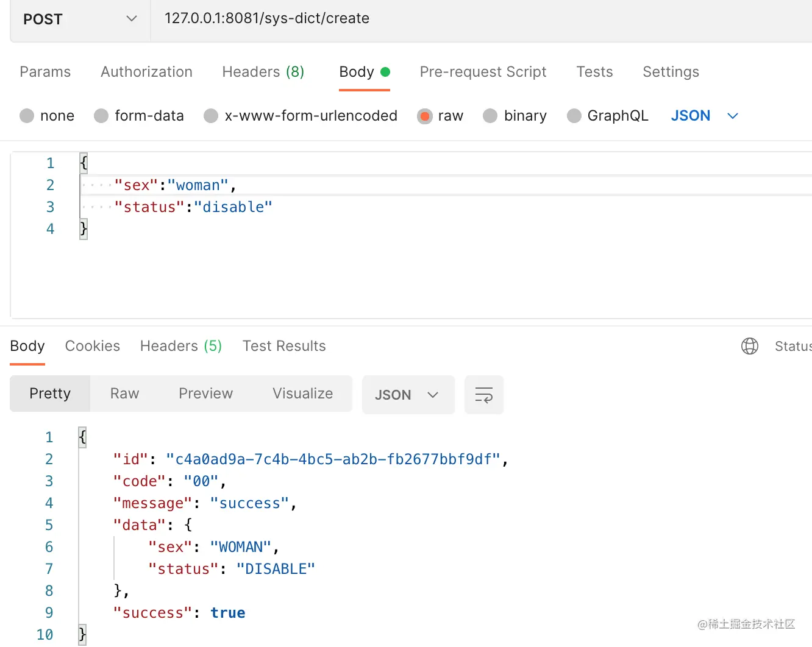This screenshot has height=647, width=812.
Task: Select the binary body option
Action: [490, 116]
